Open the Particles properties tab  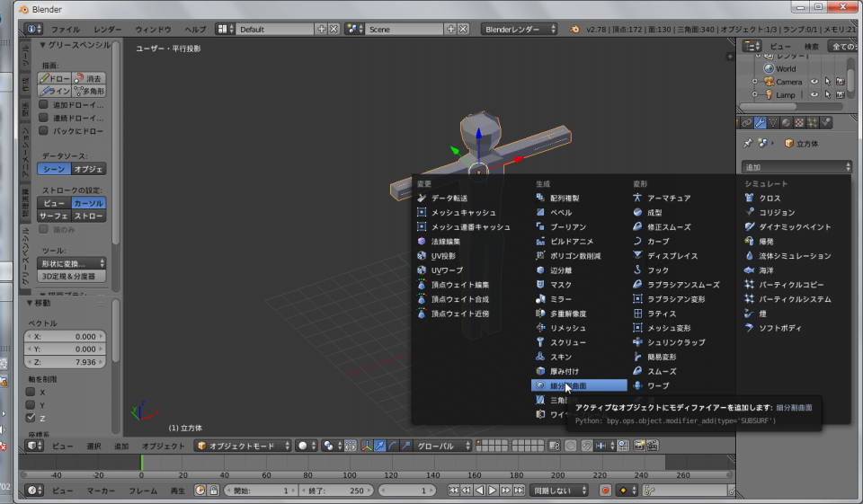click(x=813, y=123)
